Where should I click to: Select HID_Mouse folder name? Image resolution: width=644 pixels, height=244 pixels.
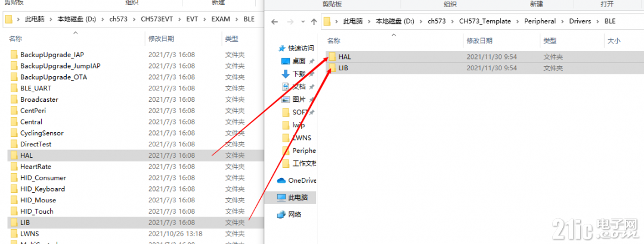pos(38,200)
